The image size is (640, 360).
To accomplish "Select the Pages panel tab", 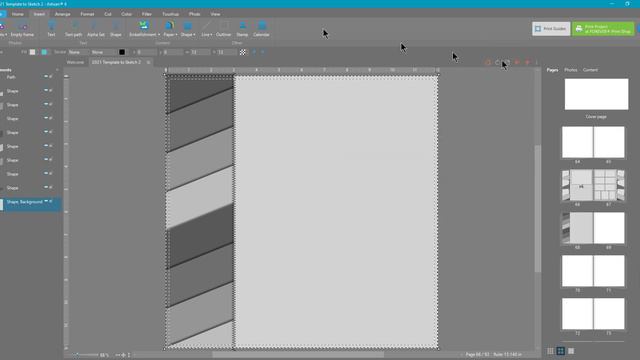I will click(x=552, y=70).
